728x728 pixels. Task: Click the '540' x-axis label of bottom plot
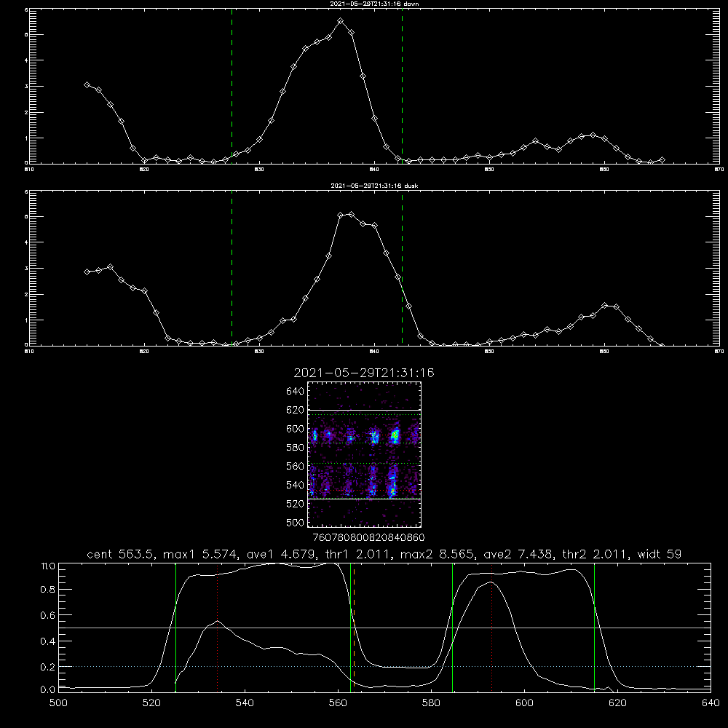tap(245, 703)
